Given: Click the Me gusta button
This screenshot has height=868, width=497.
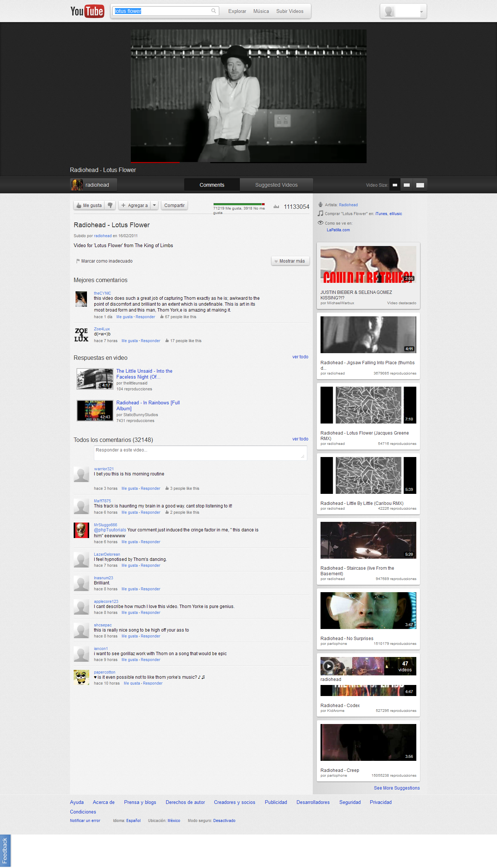Looking at the screenshot, I should [89, 205].
